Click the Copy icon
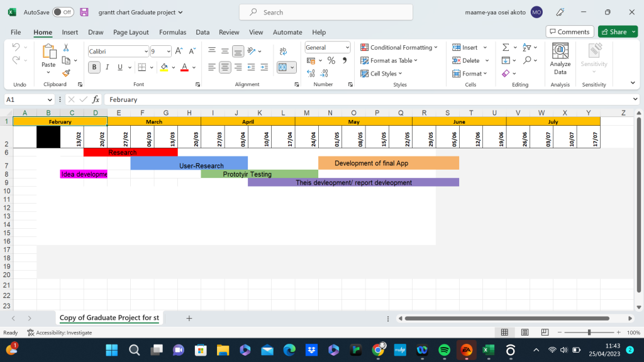 tap(66, 60)
